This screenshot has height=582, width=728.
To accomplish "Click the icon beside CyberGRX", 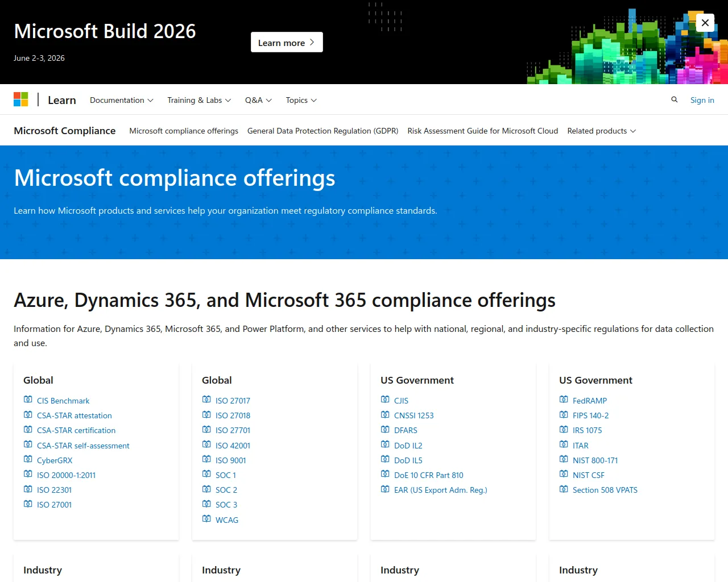I will click(28, 459).
